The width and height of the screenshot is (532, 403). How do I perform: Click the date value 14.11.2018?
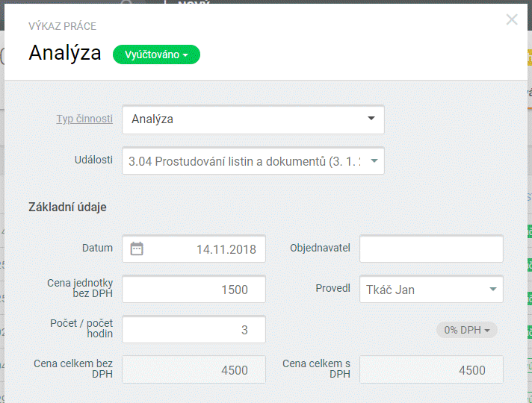(x=226, y=249)
